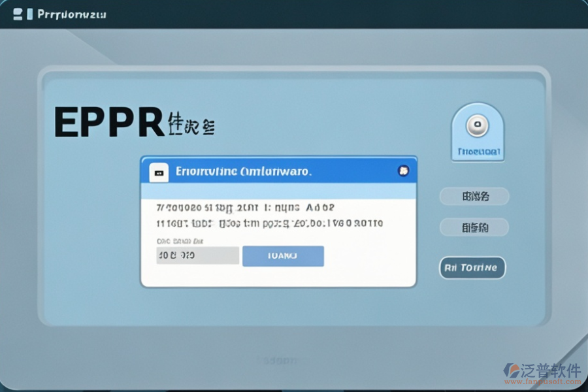The image size is (588, 392).
Task: Open the webcam icon tile at upper right
Action: [478, 132]
